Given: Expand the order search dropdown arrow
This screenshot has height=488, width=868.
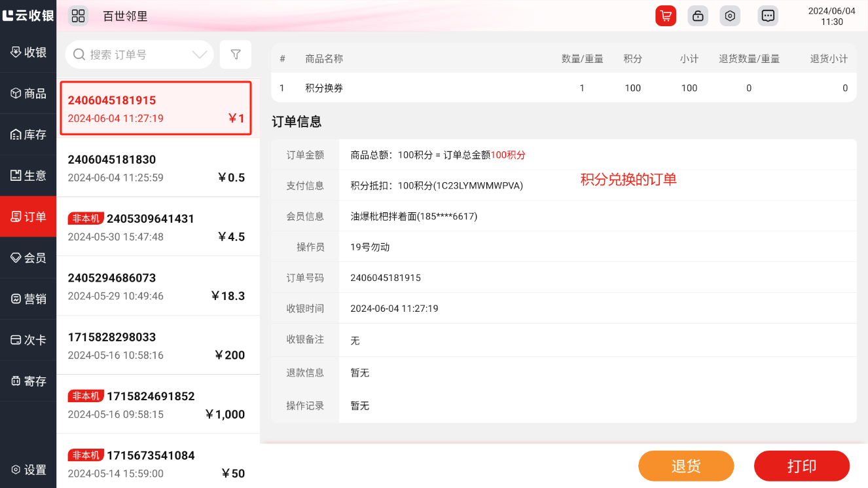Looking at the screenshot, I should point(200,54).
